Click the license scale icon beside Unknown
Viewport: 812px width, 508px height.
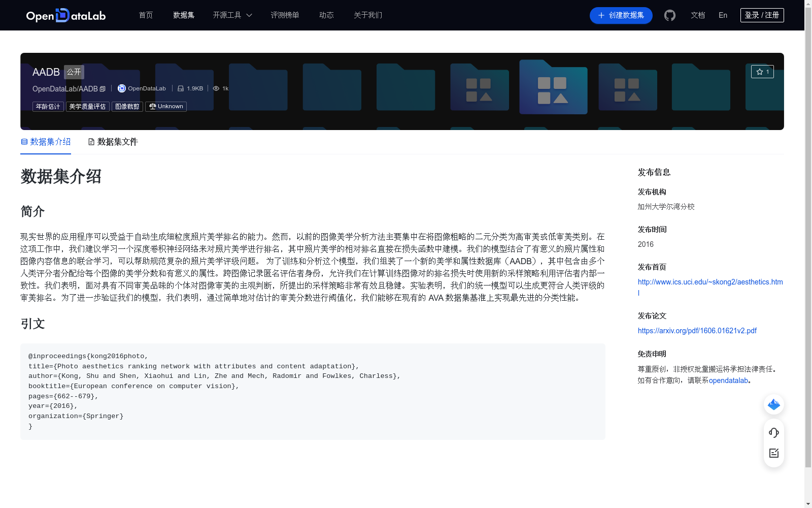point(152,106)
